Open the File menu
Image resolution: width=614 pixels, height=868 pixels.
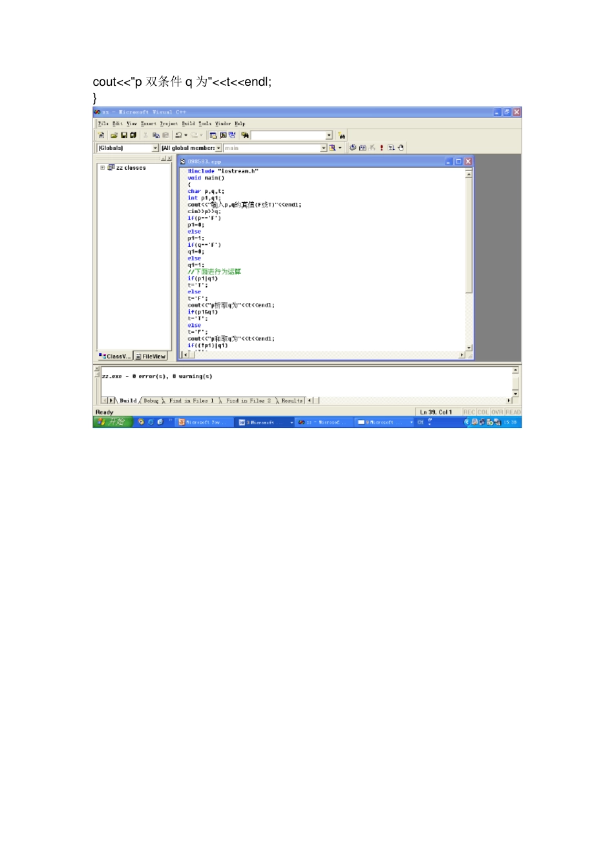pyautogui.click(x=103, y=123)
